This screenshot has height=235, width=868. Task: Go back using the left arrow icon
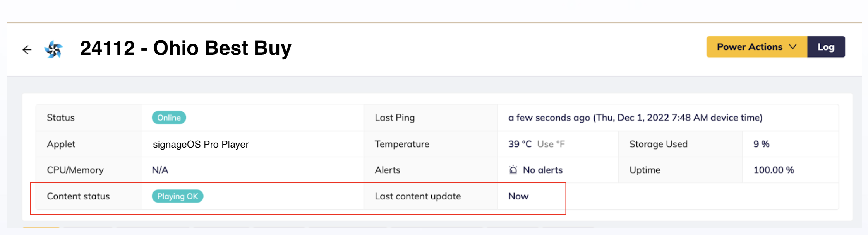tap(27, 49)
